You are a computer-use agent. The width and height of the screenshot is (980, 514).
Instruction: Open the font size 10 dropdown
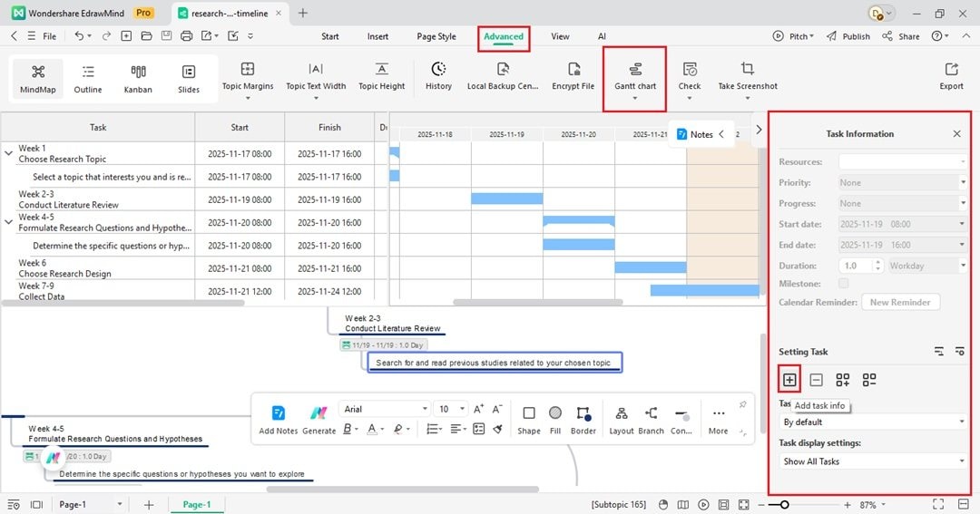[x=451, y=409]
